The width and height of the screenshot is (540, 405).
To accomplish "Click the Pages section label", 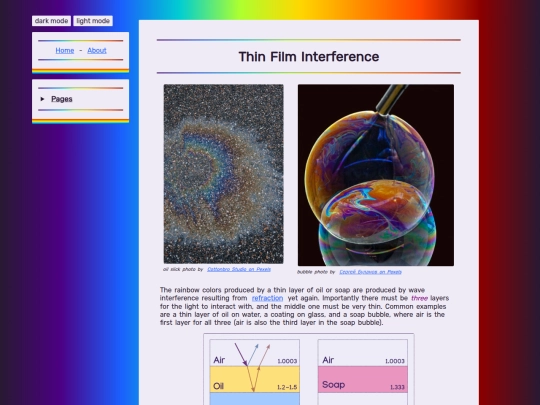I will coord(62,99).
